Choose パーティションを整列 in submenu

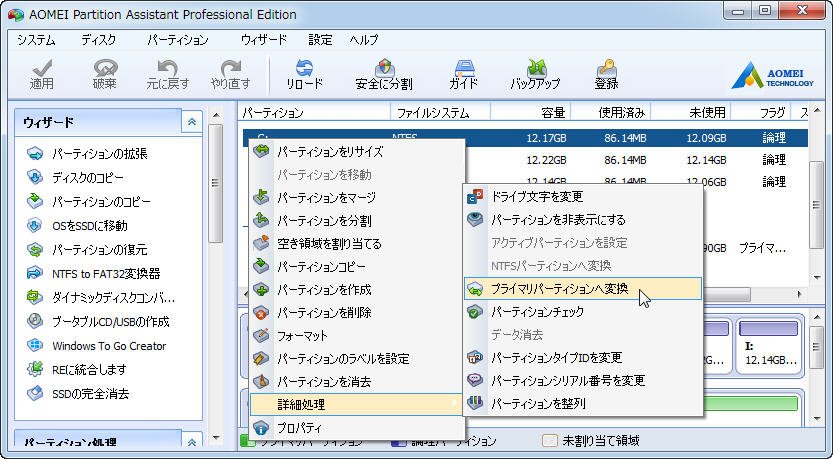coord(583,404)
